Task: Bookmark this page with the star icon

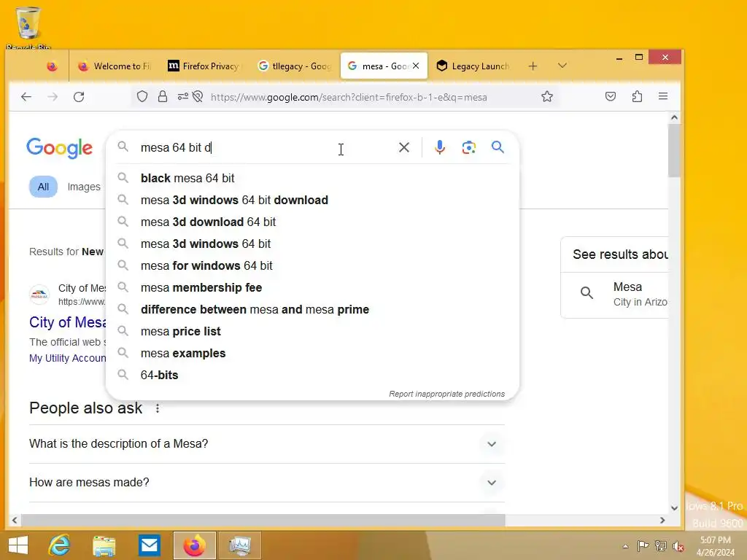Action: coord(547,97)
